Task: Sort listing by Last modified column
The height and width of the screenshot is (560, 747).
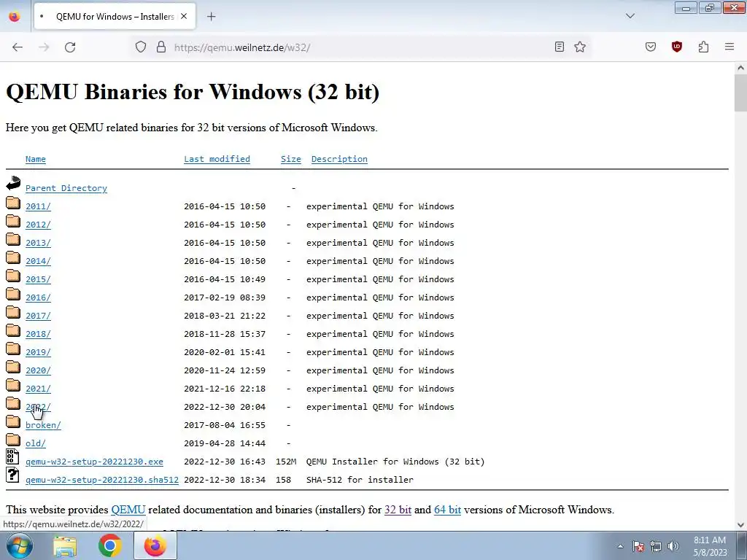Action: 217,159
